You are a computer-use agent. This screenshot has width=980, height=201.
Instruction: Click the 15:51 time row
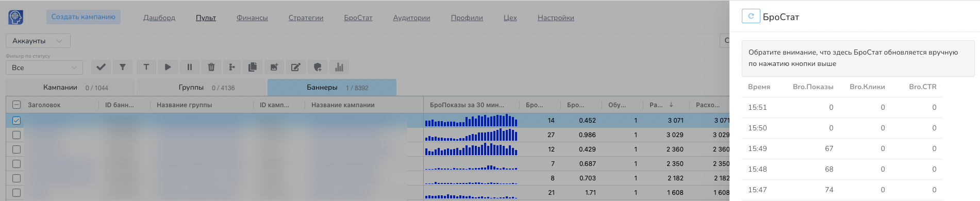[842, 107]
